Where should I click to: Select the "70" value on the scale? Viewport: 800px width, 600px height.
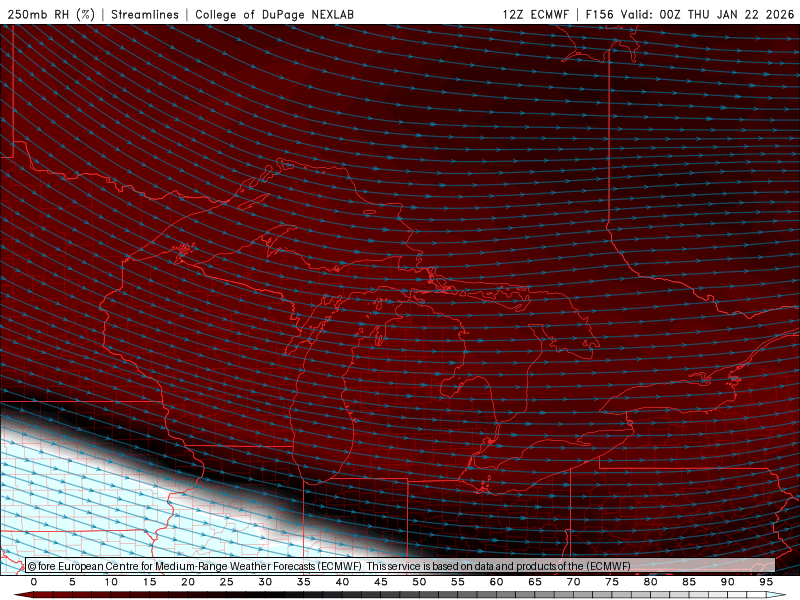[573, 582]
